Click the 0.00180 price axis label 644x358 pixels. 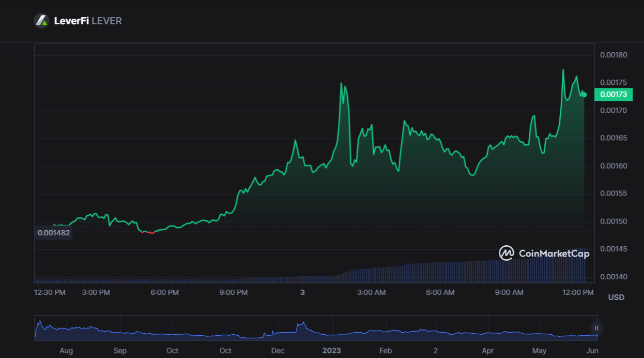click(x=614, y=55)
